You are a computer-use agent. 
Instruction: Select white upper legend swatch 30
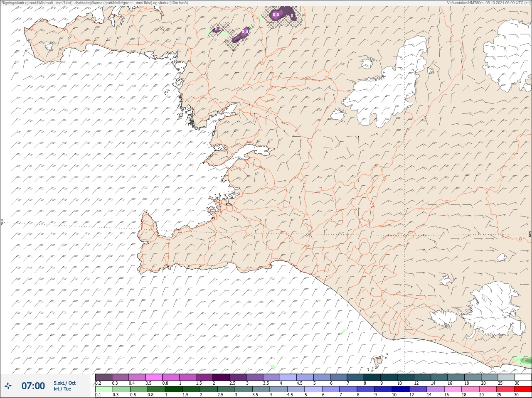[523, 378]
